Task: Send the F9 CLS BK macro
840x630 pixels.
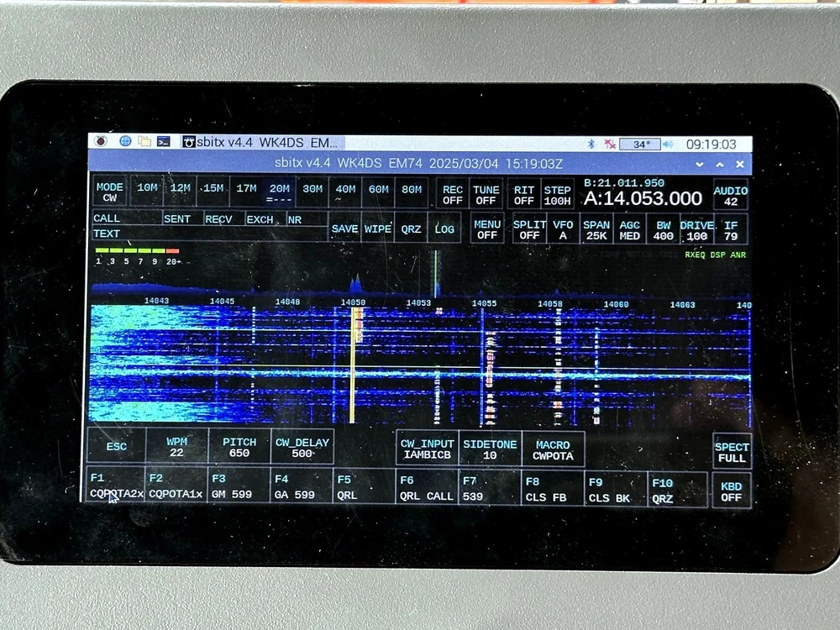Action: click(615, 491)
